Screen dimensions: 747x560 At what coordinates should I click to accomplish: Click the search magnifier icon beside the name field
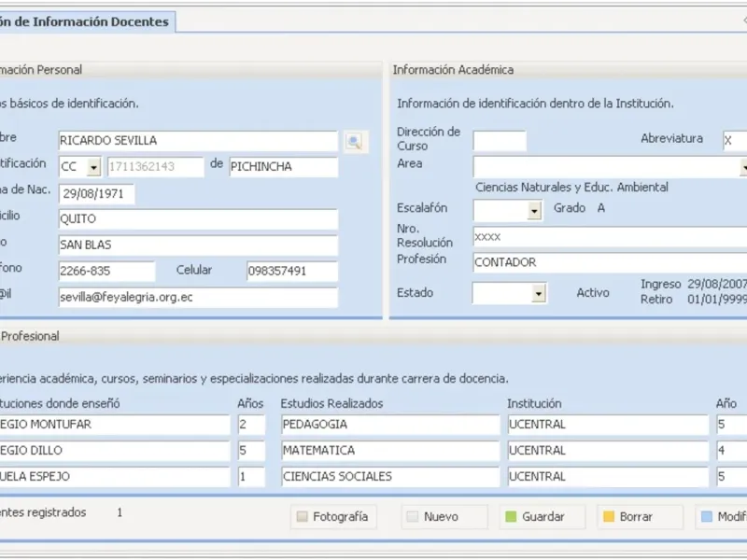(355, 142)
